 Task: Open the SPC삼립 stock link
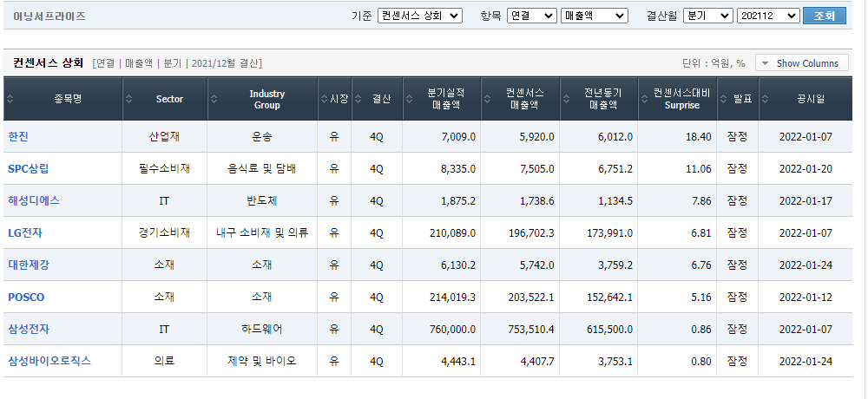tap(29, 169)
